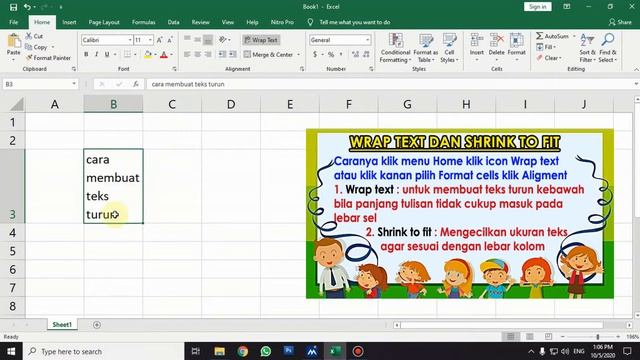
Task: Toggle Italic formatting
Action: tap(96, 54)
